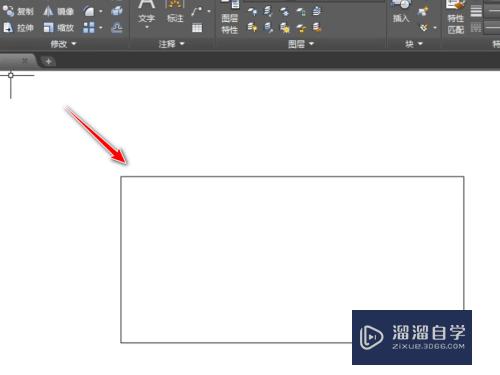Click the Create Block icon
Image resolution: width=500 pixels, height=375 pixels.
click(423, 12)
